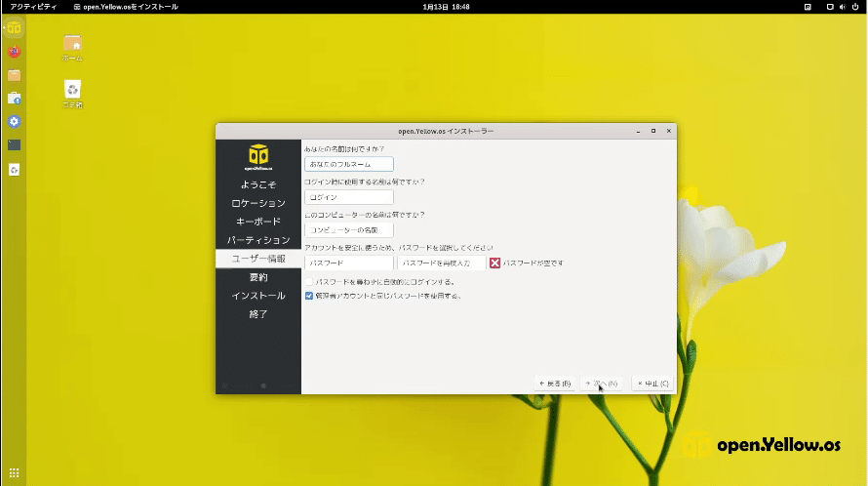This screenshot has height=486, width=868.
Task: Open the Files app in the dock
Action: [14, 75]
